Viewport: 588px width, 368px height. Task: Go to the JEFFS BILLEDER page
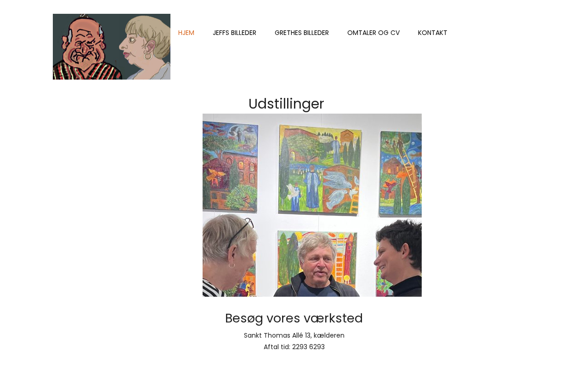pyautogui.click(x=234, y=33)
